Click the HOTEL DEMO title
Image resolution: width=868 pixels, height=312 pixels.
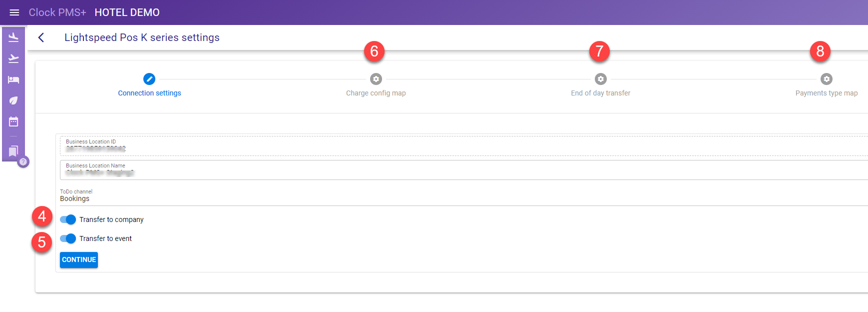pyautogui.click(x=127, y=12)
